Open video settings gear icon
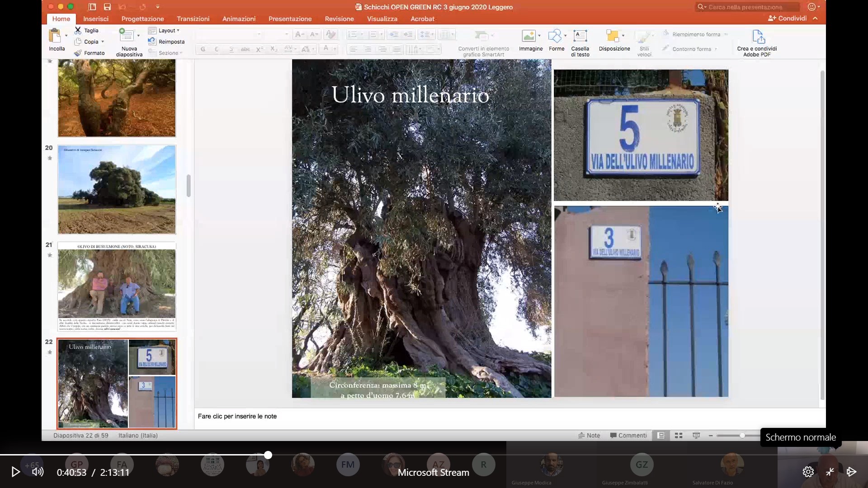The height and width of the screenshot is (488, 868). (808, 472)
